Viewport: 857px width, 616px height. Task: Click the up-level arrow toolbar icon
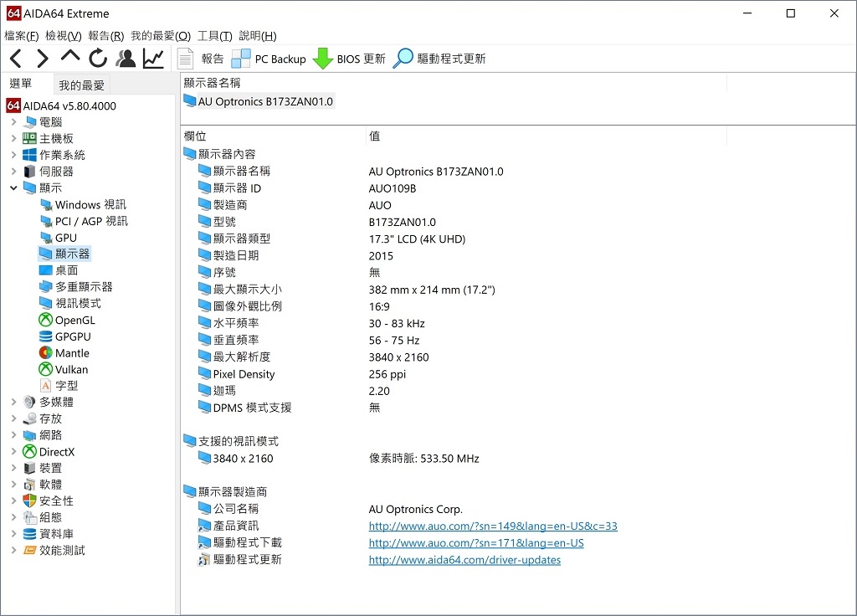click(70, 57)
